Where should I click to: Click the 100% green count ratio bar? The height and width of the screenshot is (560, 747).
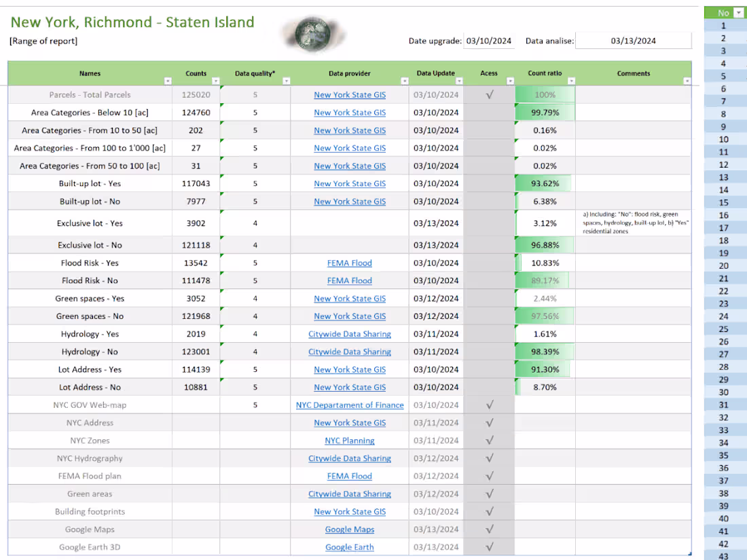(545, 94)
